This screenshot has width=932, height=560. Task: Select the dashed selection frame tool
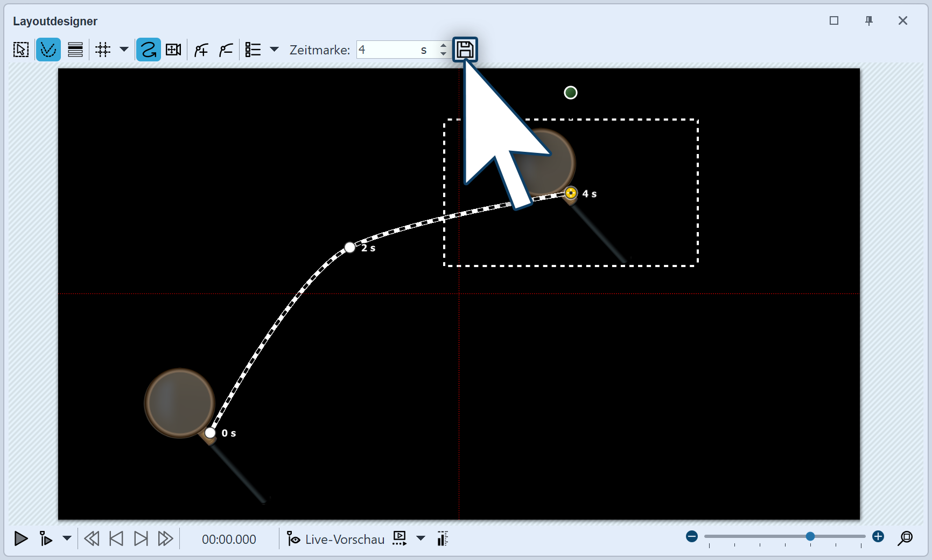click(21, 50)
